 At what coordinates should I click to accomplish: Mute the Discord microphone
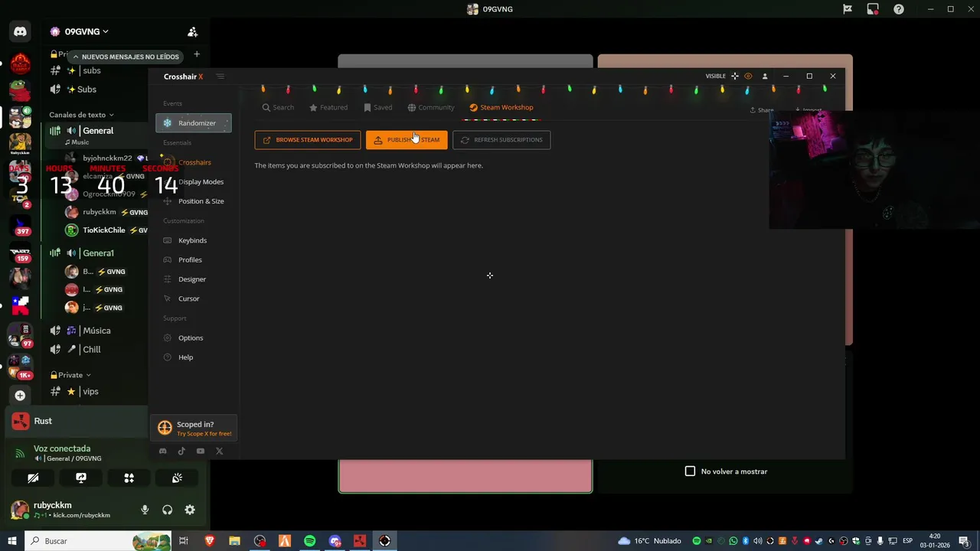pos(145,510)
